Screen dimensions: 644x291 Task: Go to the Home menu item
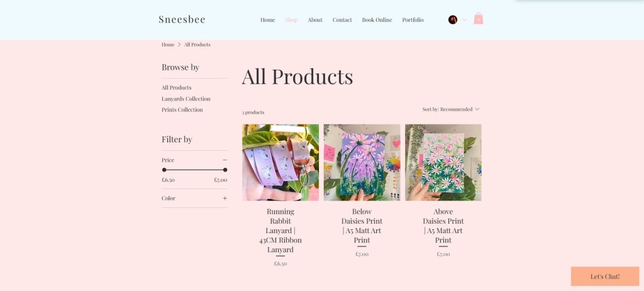(x=267, y=19)
